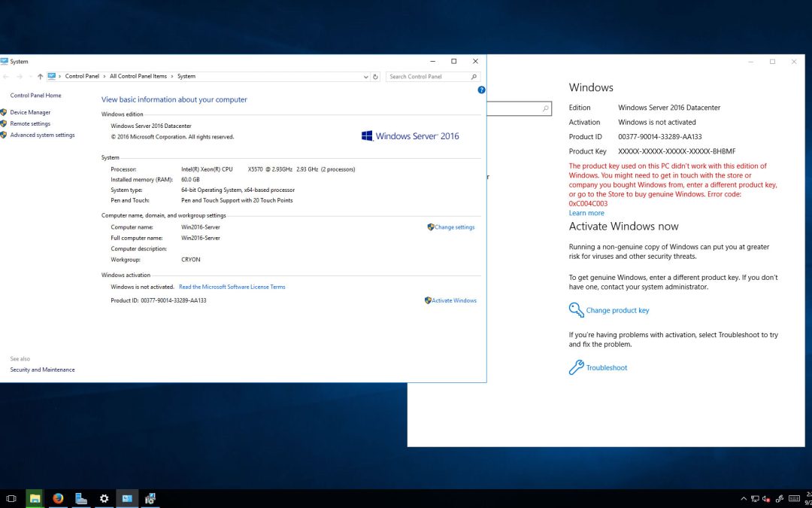Open File Explorer from the taskbar
This screenshot has height=508, width=812.
click(x=35, y=498)
